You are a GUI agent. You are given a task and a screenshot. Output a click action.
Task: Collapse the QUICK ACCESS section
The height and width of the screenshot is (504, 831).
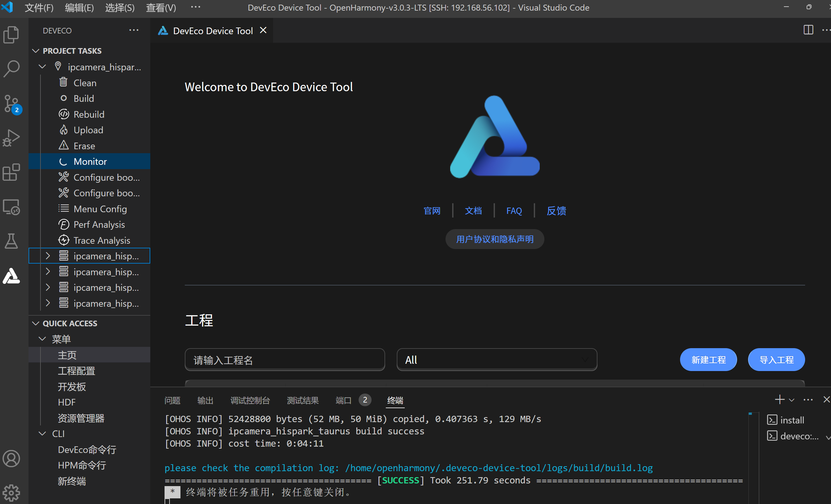(x=35, y=323)
